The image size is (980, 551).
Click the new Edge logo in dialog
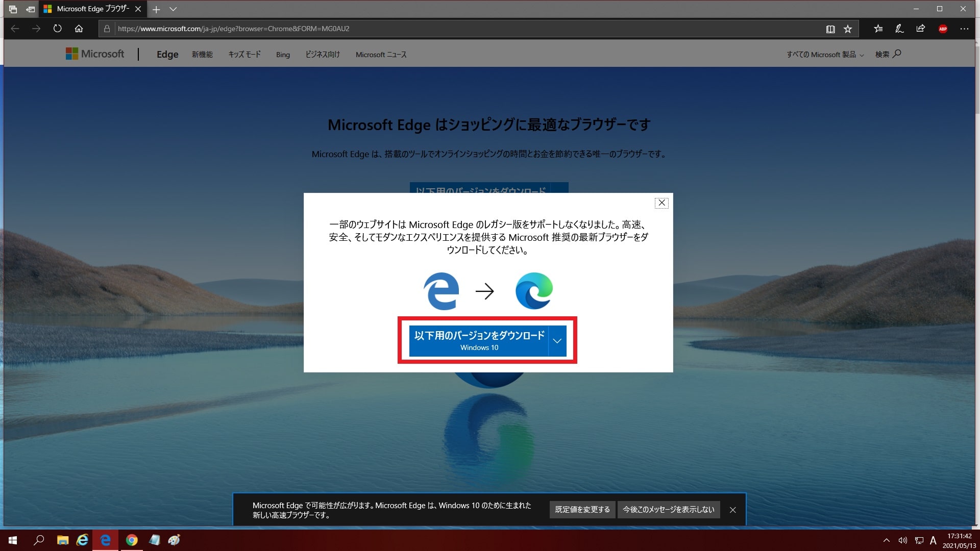tap(534, 291)
